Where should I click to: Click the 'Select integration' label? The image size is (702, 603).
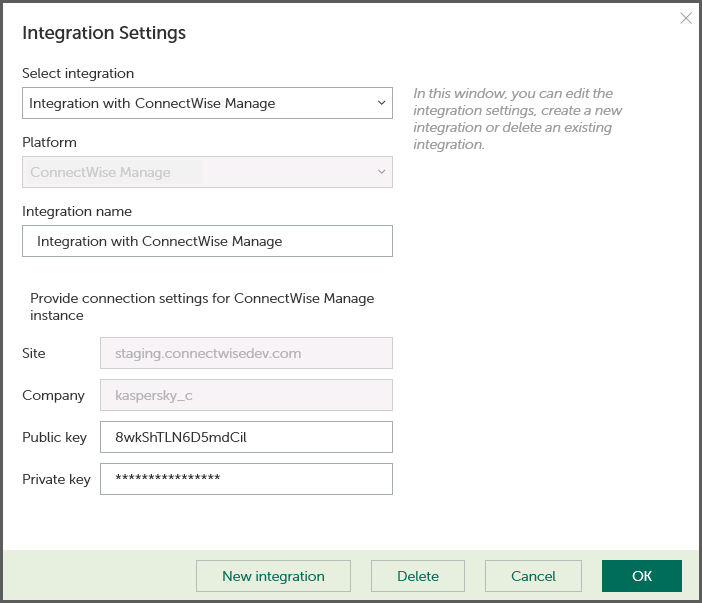click(x=78, y=73)
